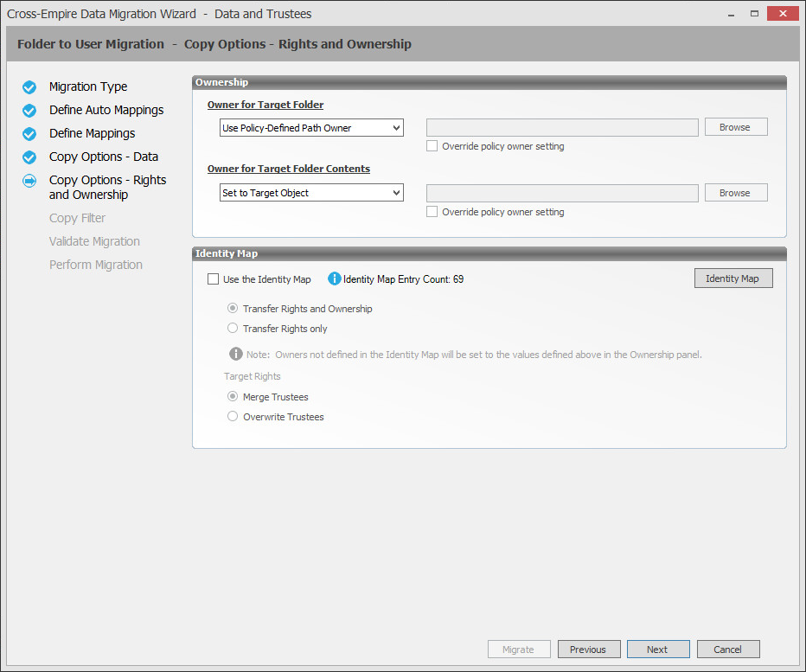Click the Define Mappings checkmark icon
806x672 pixels.
coord(29,134)
